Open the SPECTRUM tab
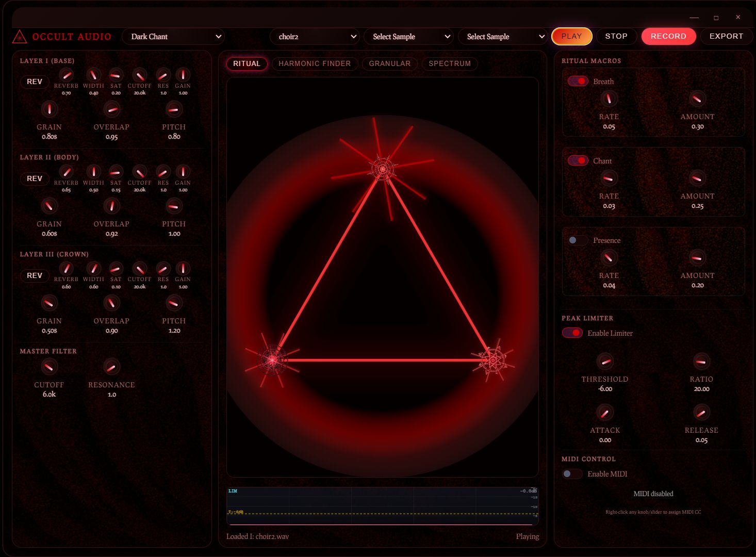 (x=449, y=63)
